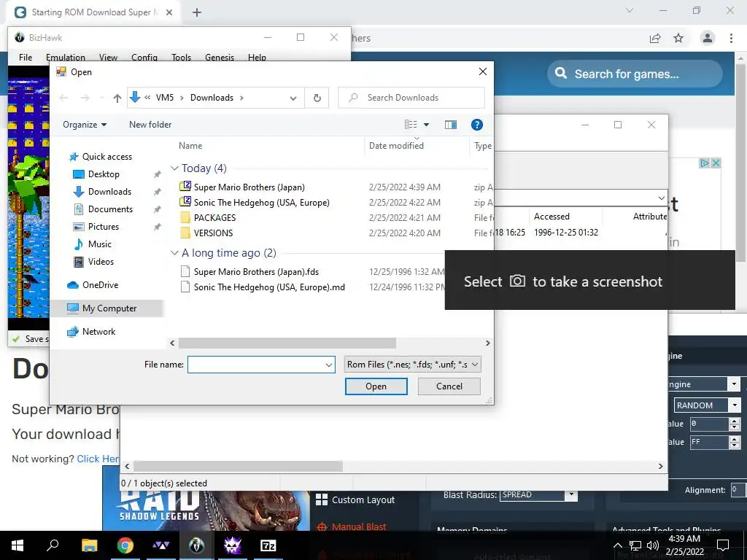Screen dimensions: 747x560
Task: Go up one folder level
Action: (x=117, y=98)
